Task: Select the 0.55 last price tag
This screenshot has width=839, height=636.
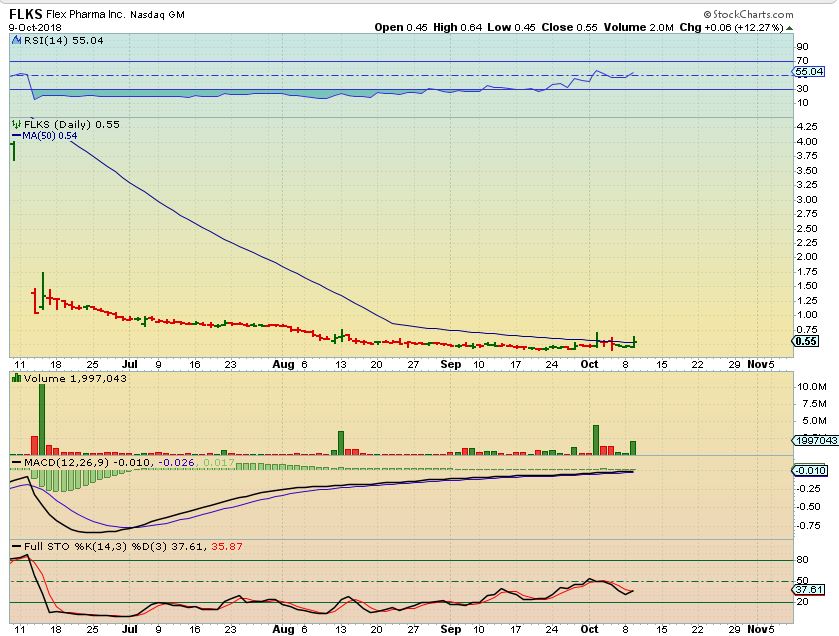Action: click(805, 341)
